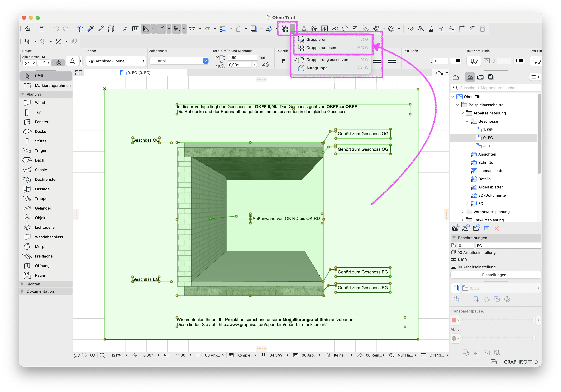Expand the Sichten section
Viewport: 561px width, 392px height.
[23, 284]
